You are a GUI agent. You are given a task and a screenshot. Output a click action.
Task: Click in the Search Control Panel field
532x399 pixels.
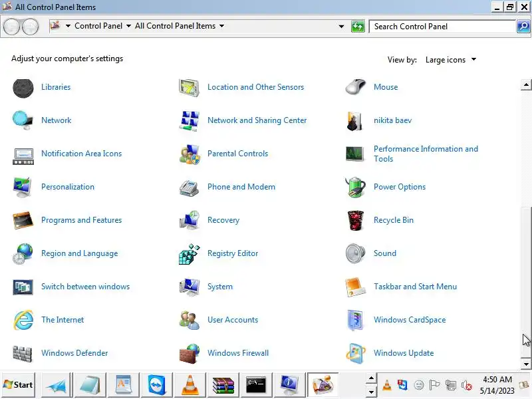point(442,27)
